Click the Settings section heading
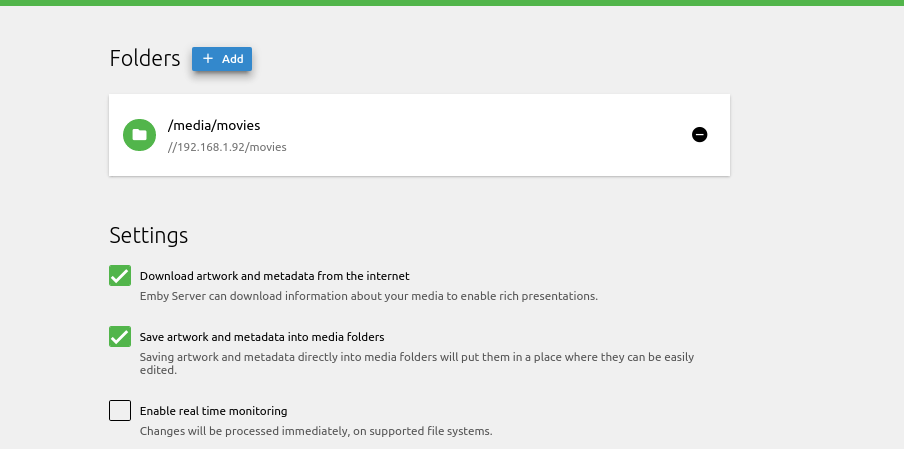 tap(149, 236)
